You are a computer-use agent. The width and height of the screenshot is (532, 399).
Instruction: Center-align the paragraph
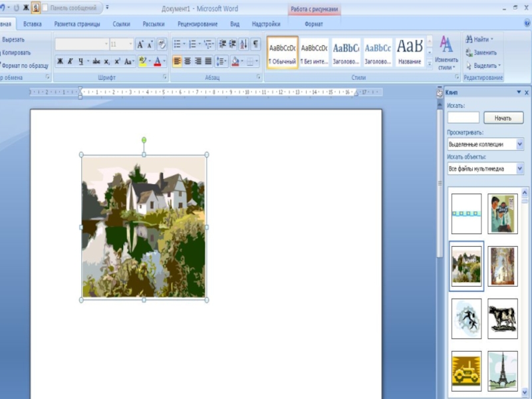tap(188, 61)
